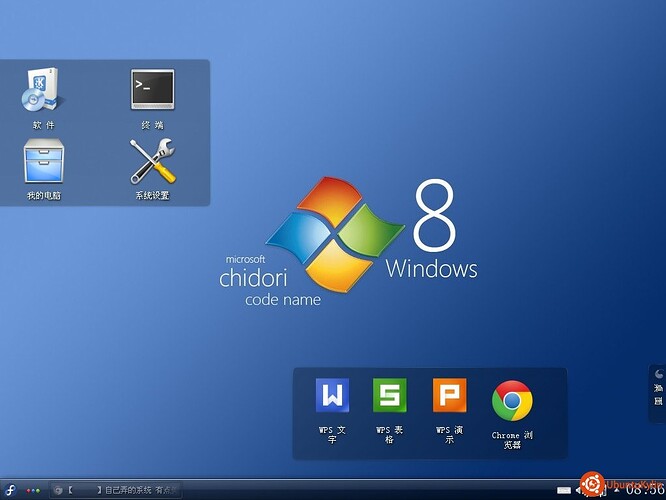Launch WPS 演示 presentation icon
Viewport: 666px width, 500px height.
[449, 395]
